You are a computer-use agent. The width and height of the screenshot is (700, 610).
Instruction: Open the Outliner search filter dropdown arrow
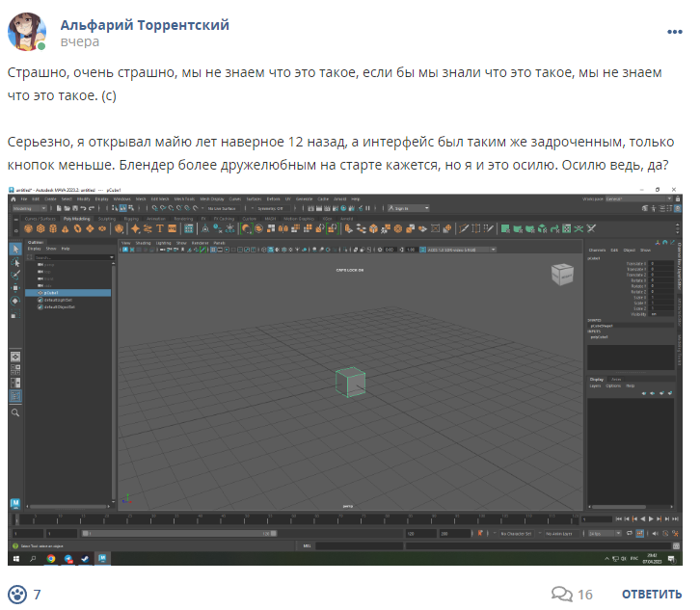coord(111,257)
